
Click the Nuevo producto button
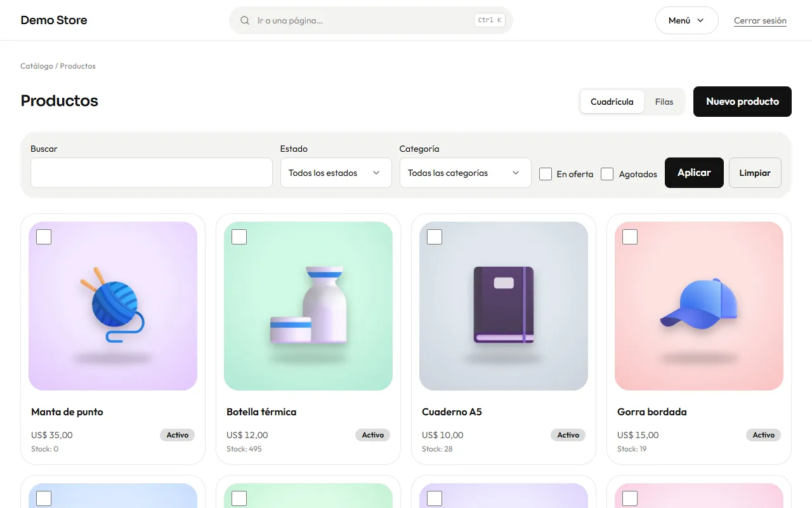coord(742,102)
